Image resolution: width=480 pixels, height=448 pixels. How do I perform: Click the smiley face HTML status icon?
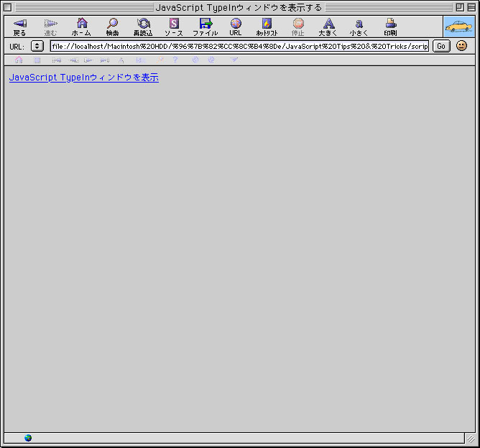pyautogui.click(x=461, y=46)
